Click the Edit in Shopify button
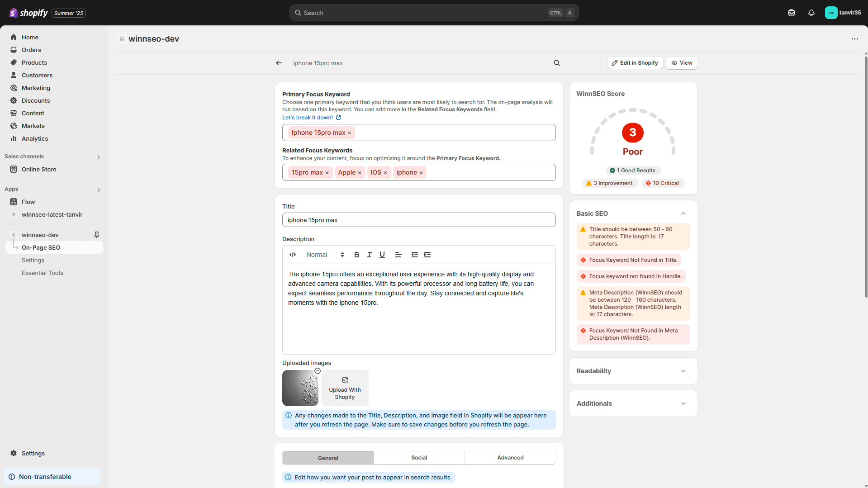This screenshot has height=488, width=868. coord(635,63)
